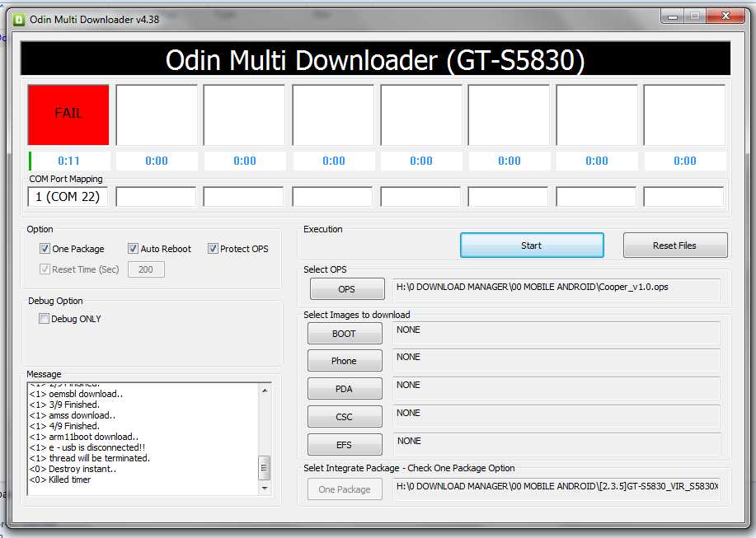The width and height of the screenshot is (756, 538).
Task: Click the Reset Files button
Action: 675,246
